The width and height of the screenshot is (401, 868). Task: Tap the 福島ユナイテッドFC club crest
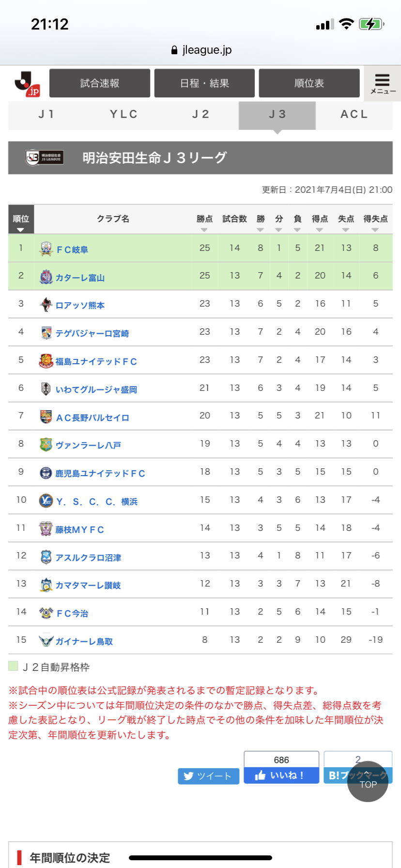click(x=46, y=361)
